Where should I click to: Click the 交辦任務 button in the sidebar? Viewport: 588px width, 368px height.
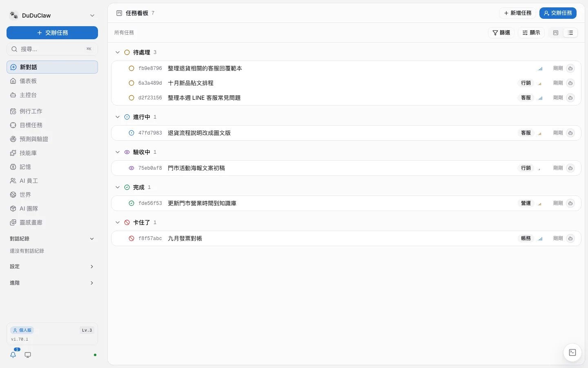click(x=52, y=33)
